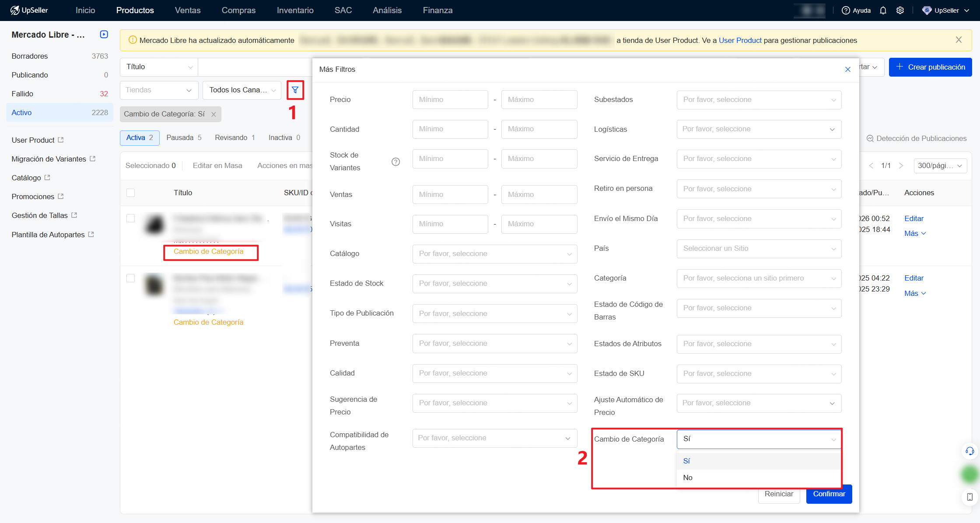Dismiss the yellow notification banner

959,40
